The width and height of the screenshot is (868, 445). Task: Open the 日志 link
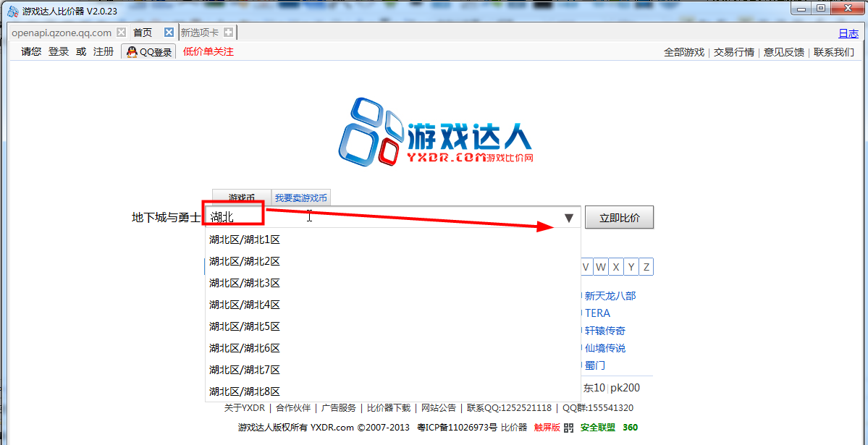(x=848, y=33)
